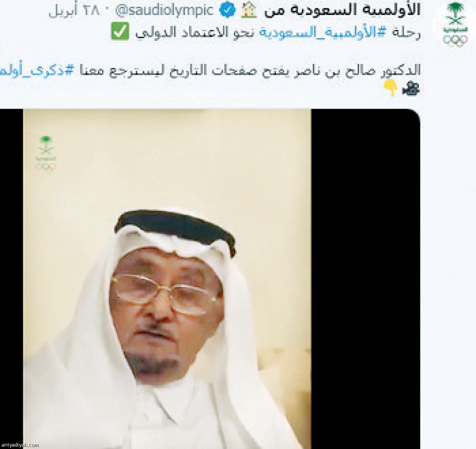
Task: Click the text نحو الاعتماد الدولي
Action: click(x=195, y=32)
